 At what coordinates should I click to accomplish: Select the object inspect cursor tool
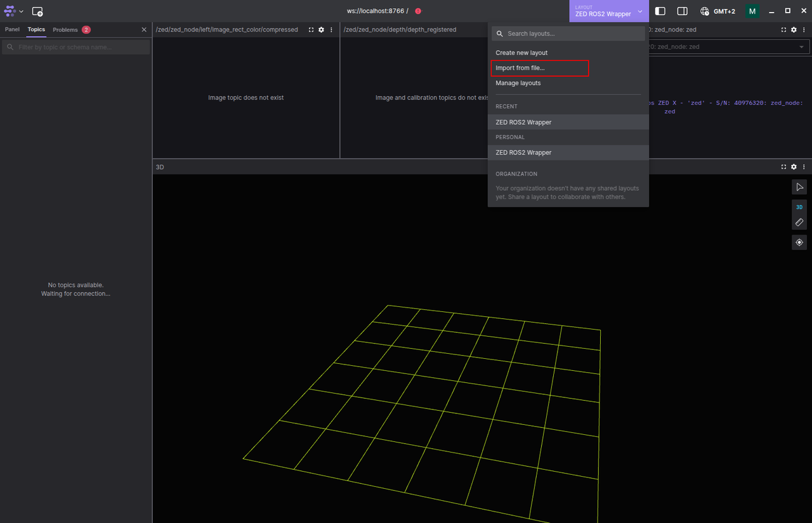799,187
